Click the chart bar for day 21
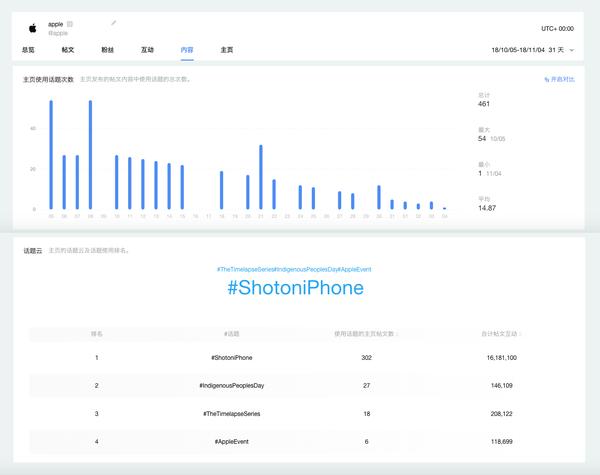This screenshot has height=475, width=600. coord(261,177)
